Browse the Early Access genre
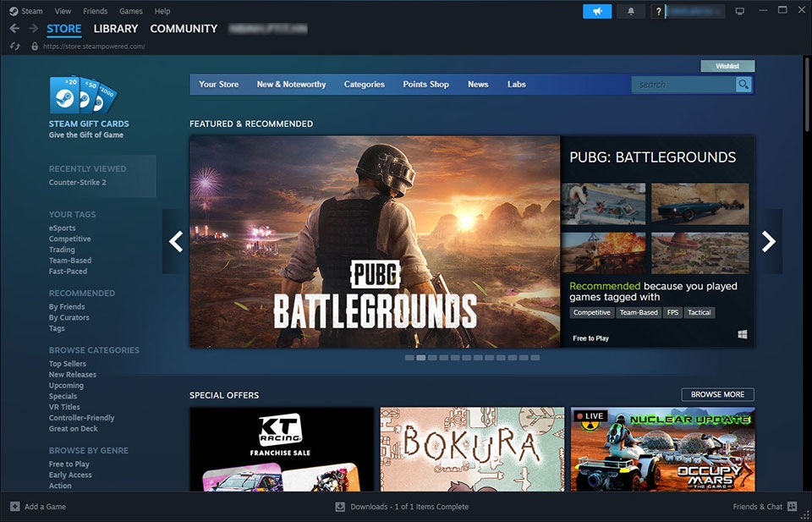 (70, 475)
